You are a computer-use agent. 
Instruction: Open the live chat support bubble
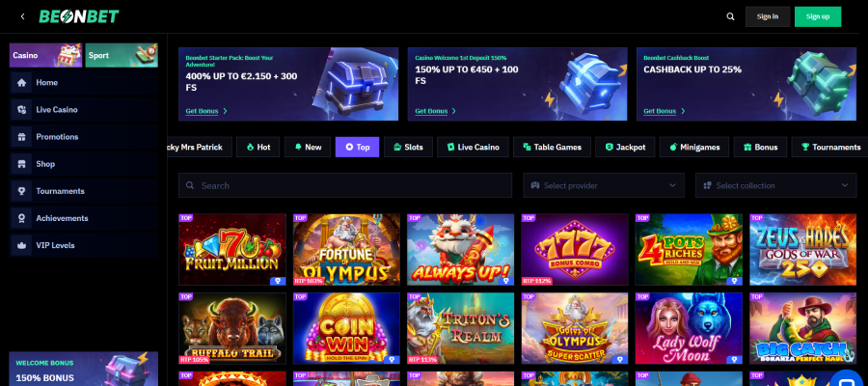coord(849,379)
